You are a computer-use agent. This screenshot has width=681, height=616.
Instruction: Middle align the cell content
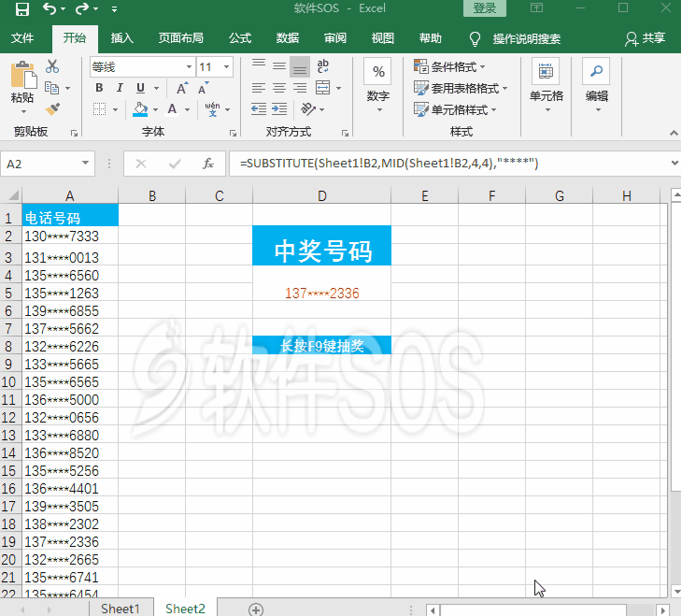pyautogui.click(x=279, y=66)
